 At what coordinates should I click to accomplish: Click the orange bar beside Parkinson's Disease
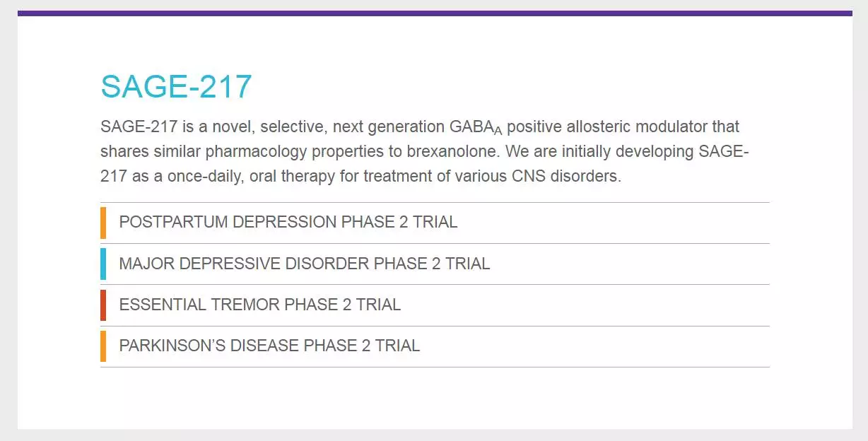[103, 346]
